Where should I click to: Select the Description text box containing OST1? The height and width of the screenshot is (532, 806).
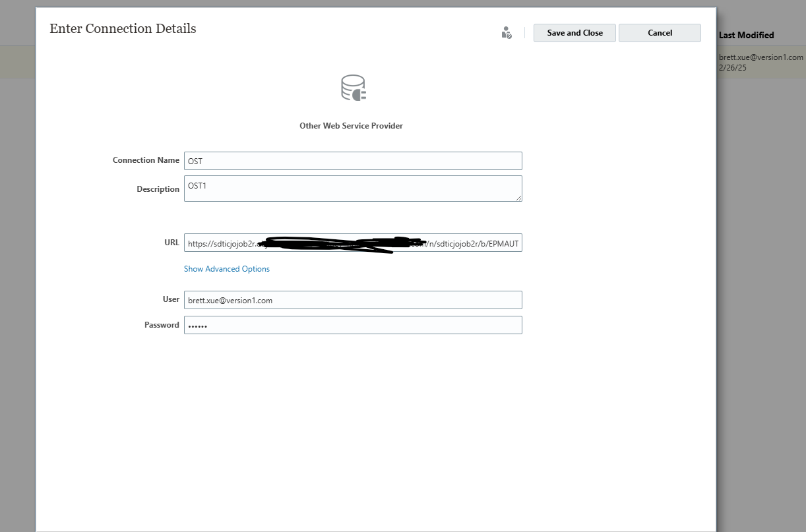[x=353, y=189]
